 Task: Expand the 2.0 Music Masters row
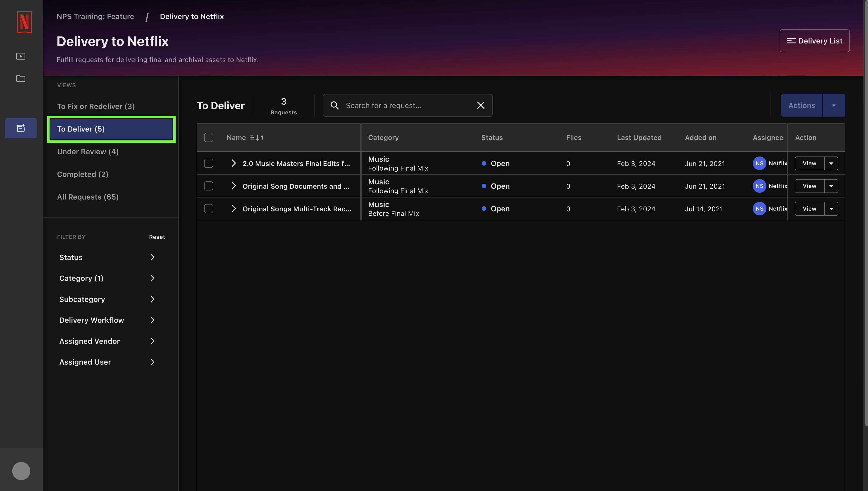click(x=234, y=163)
